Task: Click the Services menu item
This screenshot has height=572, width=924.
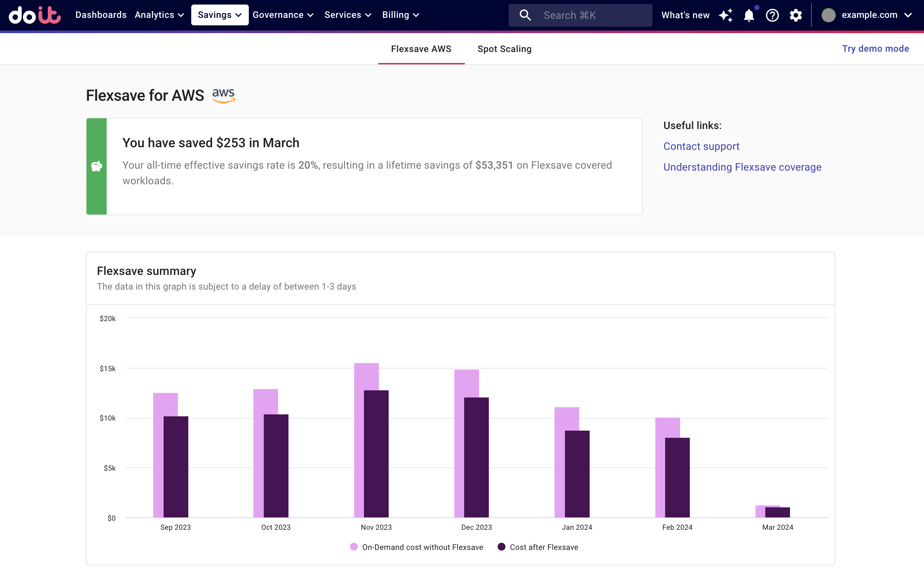Action: coord(348,15)
